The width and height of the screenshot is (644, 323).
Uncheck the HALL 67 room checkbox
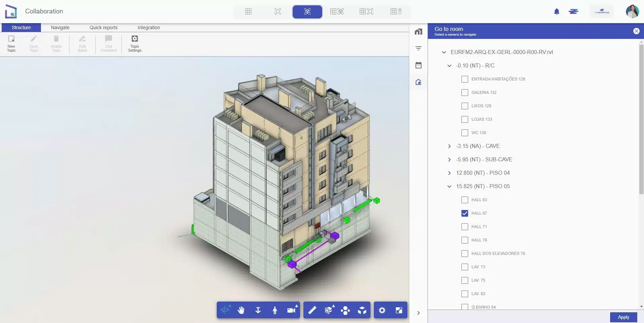click(x=465, y=213)
